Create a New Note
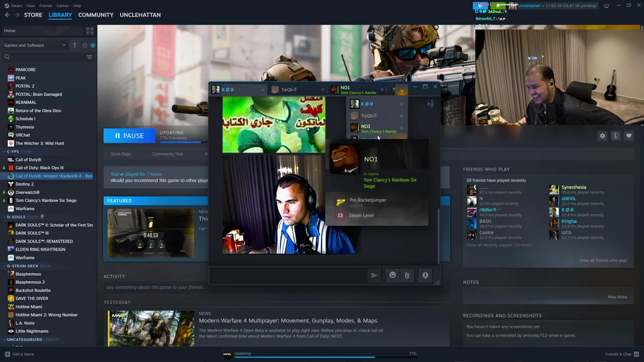 click(x=617, y=297)
